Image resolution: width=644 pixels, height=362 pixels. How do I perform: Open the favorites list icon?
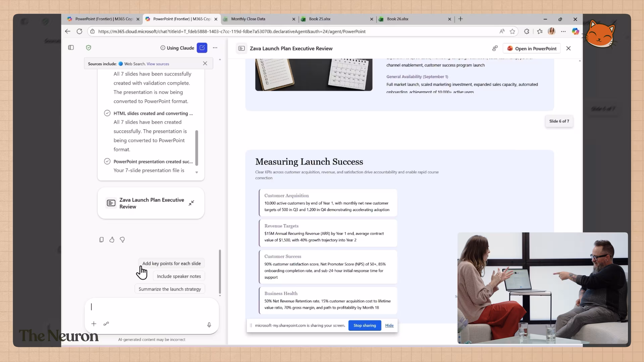click(540, 31)
